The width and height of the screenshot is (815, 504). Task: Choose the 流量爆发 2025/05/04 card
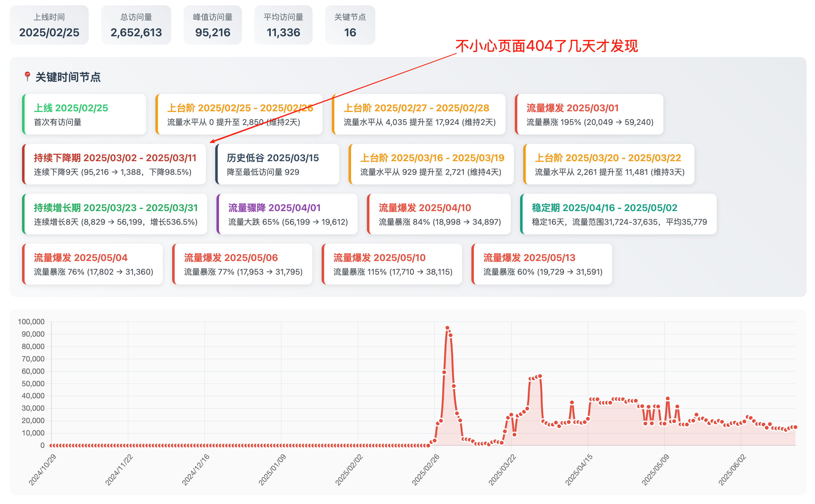point(92,264)
